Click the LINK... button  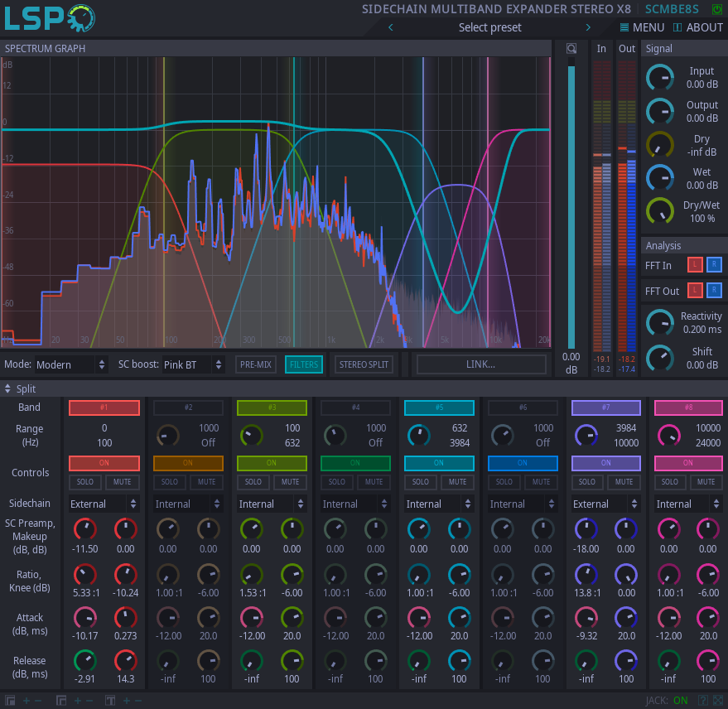tap(481, 364)
